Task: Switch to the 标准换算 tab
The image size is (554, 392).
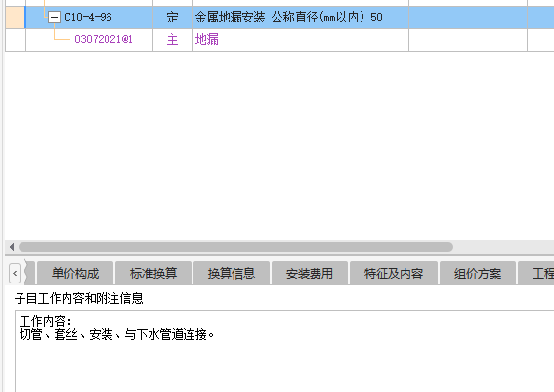Action: pyautogui.click(x=153, y=274)
